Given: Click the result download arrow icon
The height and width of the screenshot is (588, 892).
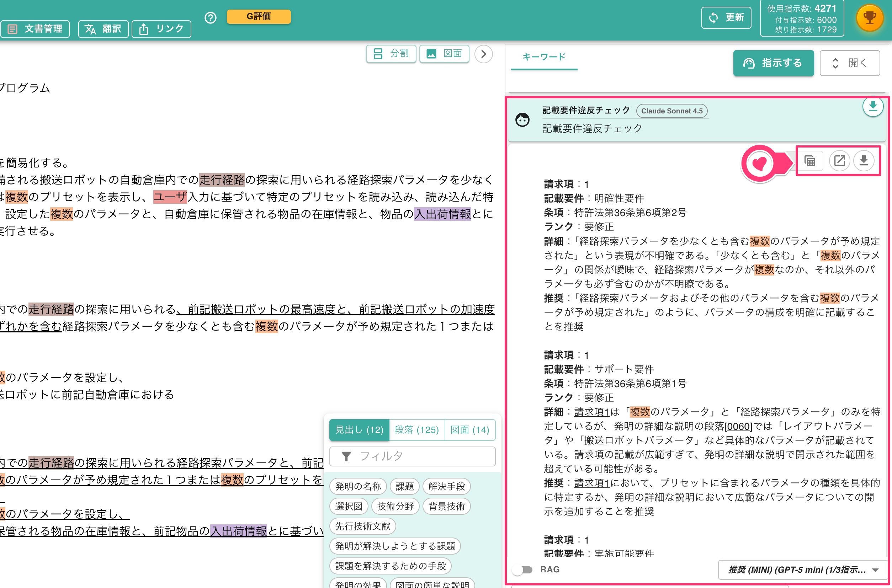Looking at the screenshot, I should pyautogui.click(x=864, y=161).
